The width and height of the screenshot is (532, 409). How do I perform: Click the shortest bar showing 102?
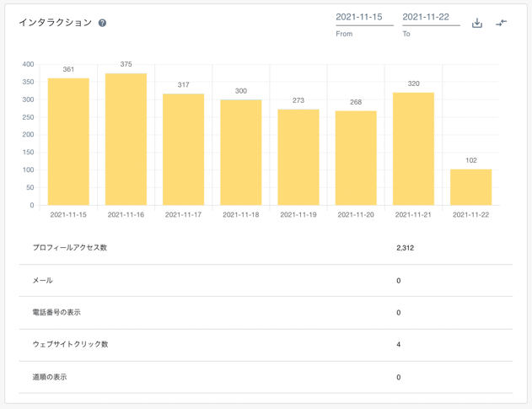(470, 187)
